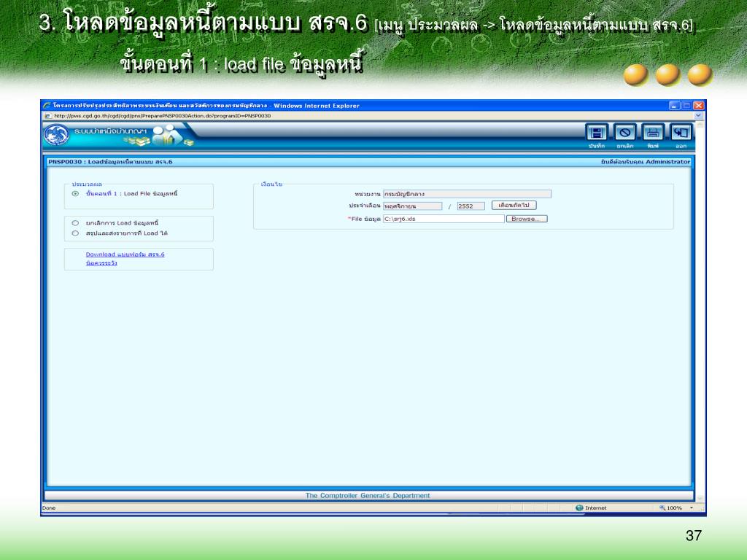Click the 'Administrator' welcome text
This screenshot has width=747, height=560.
(668, 162)
